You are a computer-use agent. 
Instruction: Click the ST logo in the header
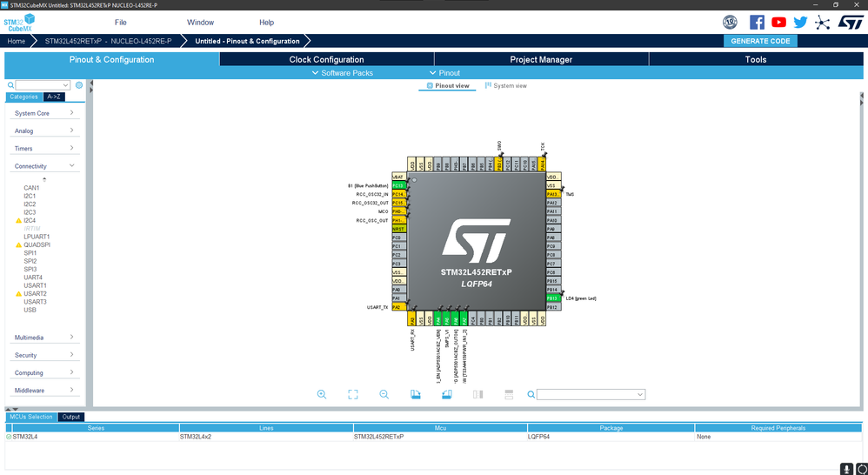pos(851,22)
